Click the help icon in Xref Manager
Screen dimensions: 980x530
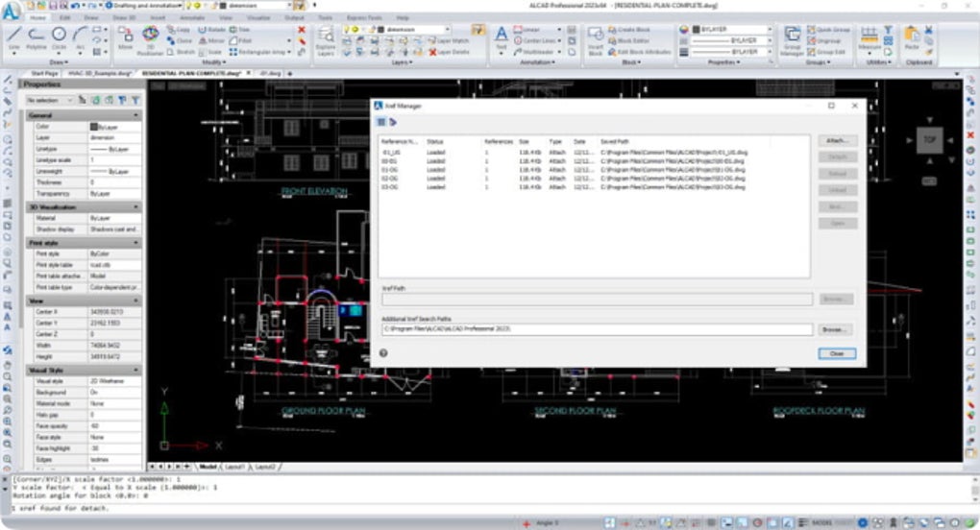[383, 353]
